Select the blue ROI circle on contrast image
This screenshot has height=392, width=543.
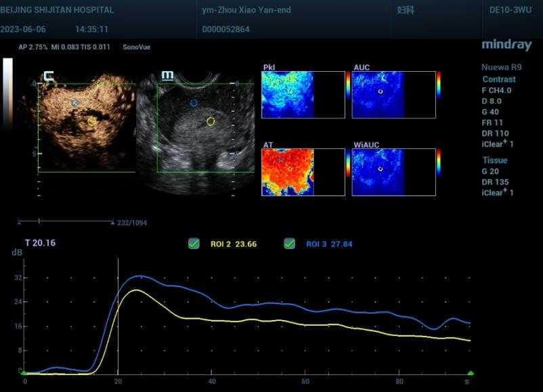75,102
